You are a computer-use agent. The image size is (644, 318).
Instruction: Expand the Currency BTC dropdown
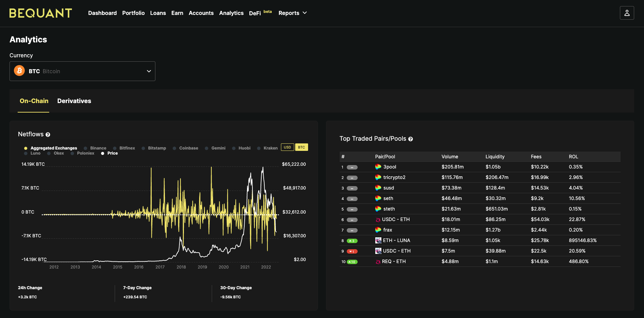(82, 71)
